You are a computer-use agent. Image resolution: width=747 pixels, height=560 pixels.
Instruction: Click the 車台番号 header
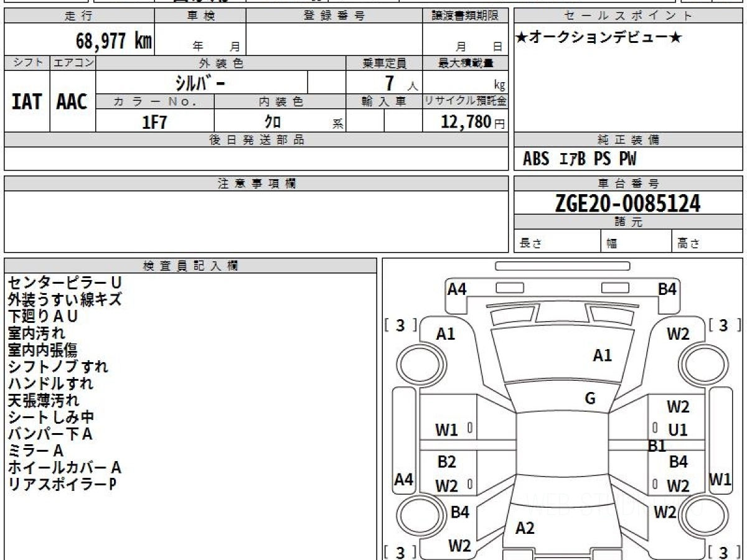click(628, 184)
